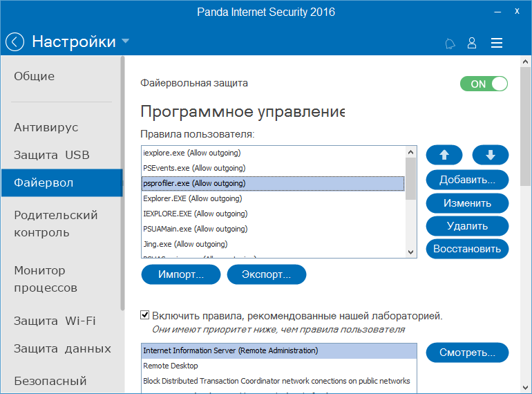
Task: Click the Импорт... button
Action: pos(181,274)
